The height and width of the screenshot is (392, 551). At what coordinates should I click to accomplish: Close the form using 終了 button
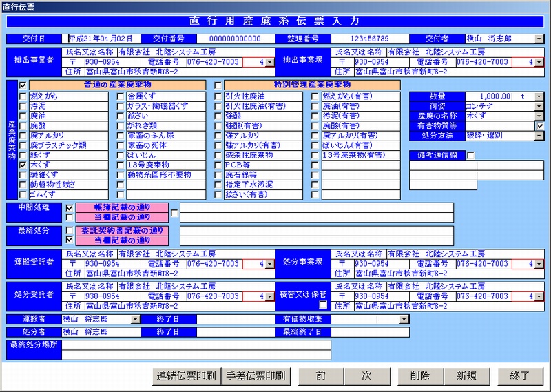(520, 376)
